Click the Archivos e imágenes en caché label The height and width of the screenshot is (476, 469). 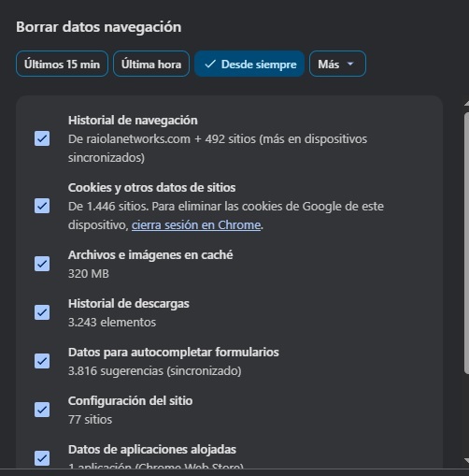pos(150,255)
